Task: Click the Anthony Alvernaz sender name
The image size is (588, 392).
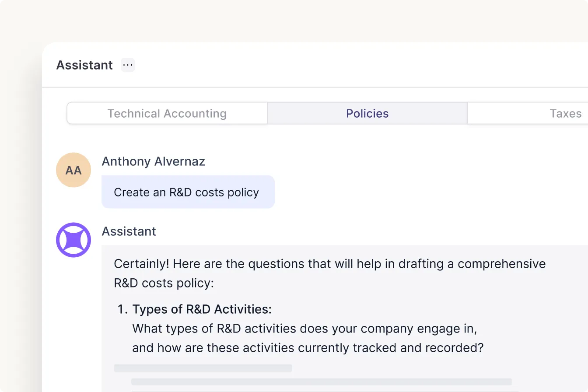Action: [153, 161]
